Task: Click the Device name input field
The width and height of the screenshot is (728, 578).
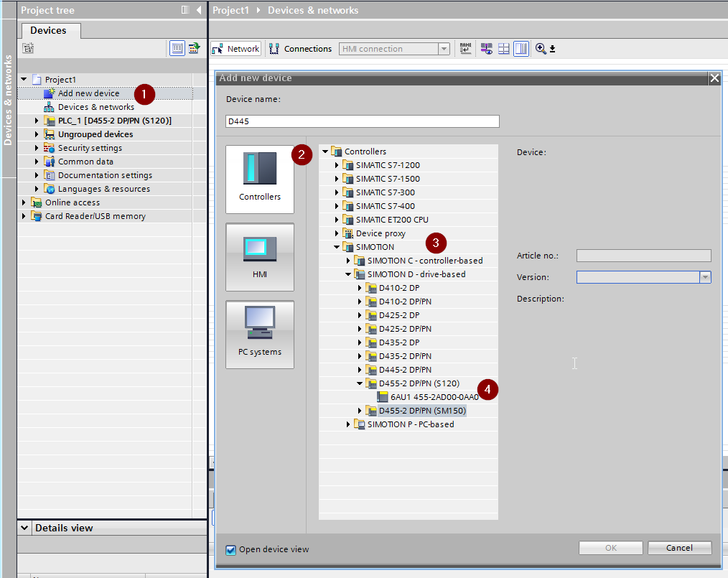Action: 362,121
